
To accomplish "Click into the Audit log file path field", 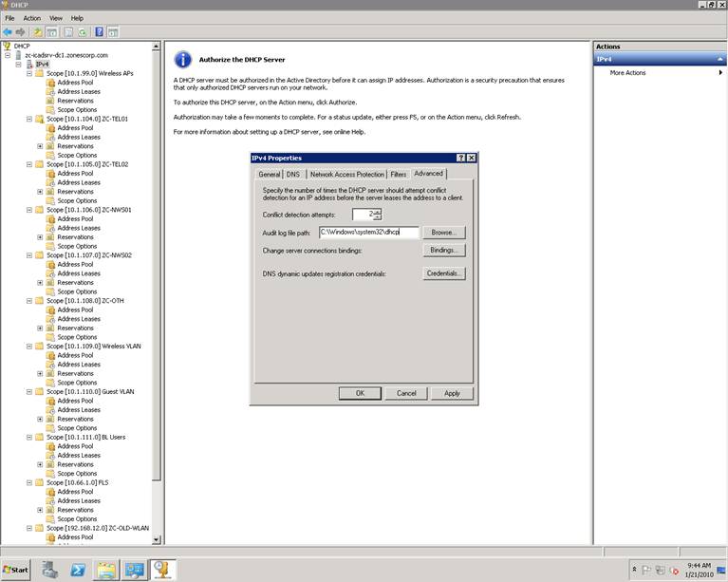I will coord(368,232).
